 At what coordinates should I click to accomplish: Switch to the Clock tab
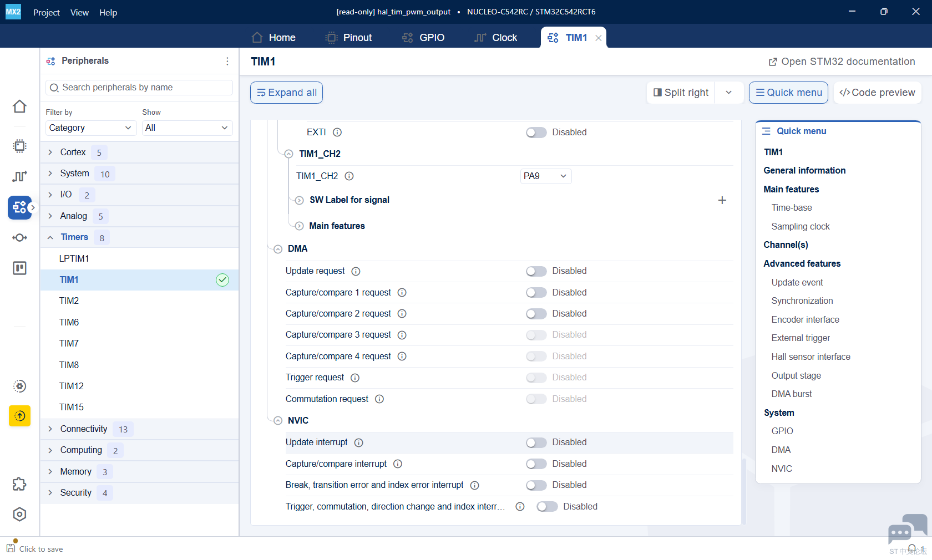click(x=496, y=38)
